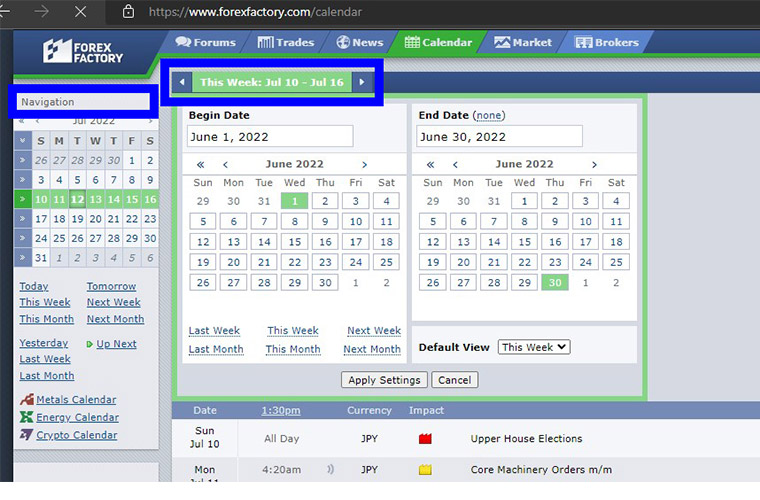The width and height of the screenshot is (760, 500).
Task: Go to next month in End Date calendar
Action: 594,164
